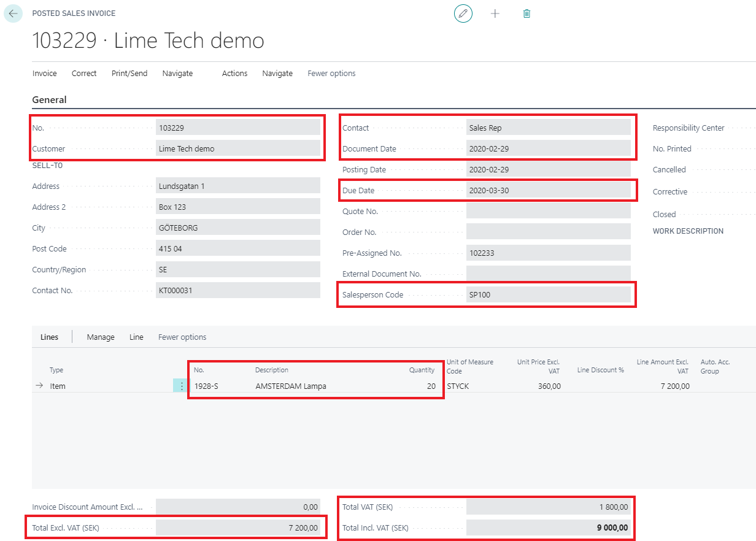Image resolution: width=756 pixels, height=541 pixels.
Task: Click the pencil edit icon
Action: (463, 13)
